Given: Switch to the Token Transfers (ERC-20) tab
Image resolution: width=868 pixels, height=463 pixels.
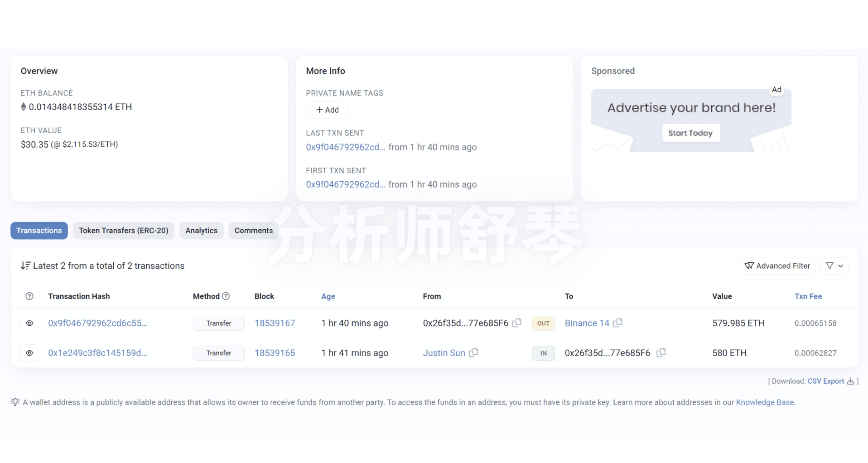Looking at the screenshot, I should point(123,231).
